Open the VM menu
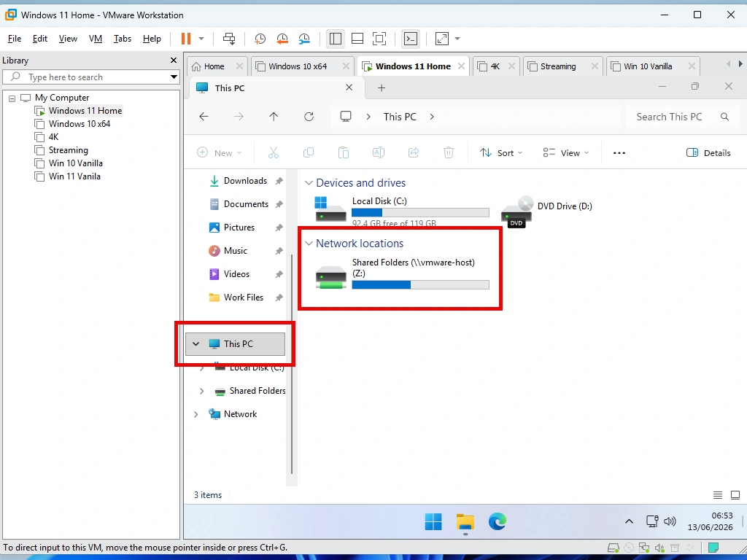The image size is (747, 560). [96, 39]
